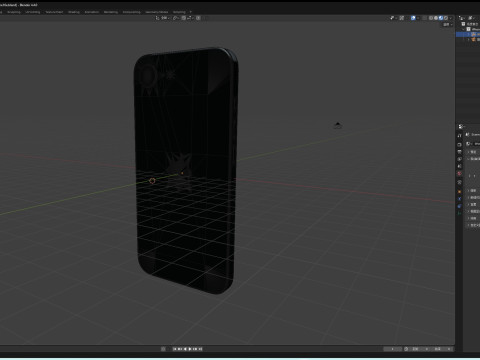Viewport: 480px width, 360px height.
Task: Switch to the Sculpting workspace tab
Action: point(14,12)
